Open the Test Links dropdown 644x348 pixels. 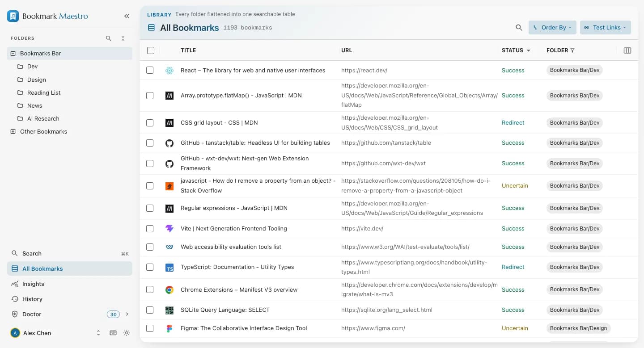606,28
